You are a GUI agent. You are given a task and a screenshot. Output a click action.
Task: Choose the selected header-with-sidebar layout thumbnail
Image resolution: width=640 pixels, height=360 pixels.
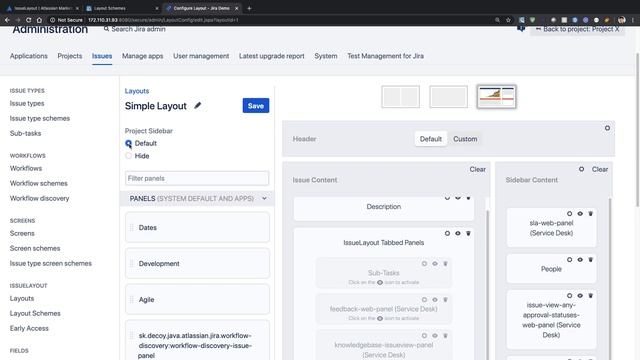[x=496, y=97]
